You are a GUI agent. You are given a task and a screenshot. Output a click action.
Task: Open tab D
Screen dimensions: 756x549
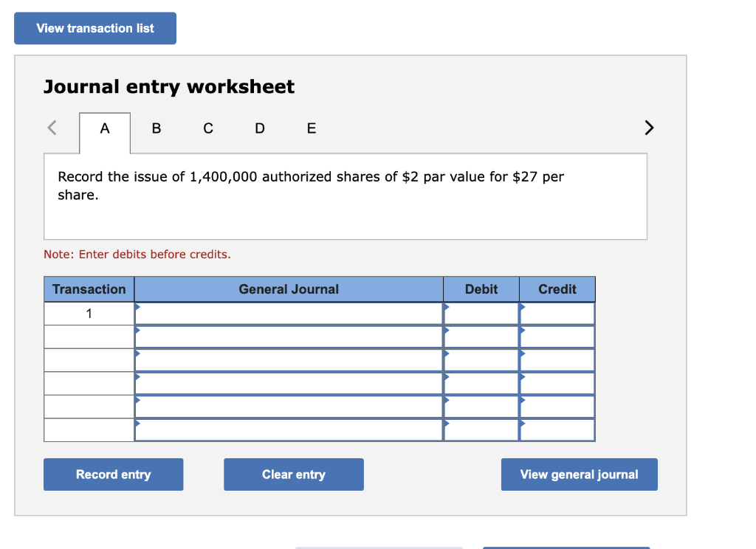tap(260, 128)
